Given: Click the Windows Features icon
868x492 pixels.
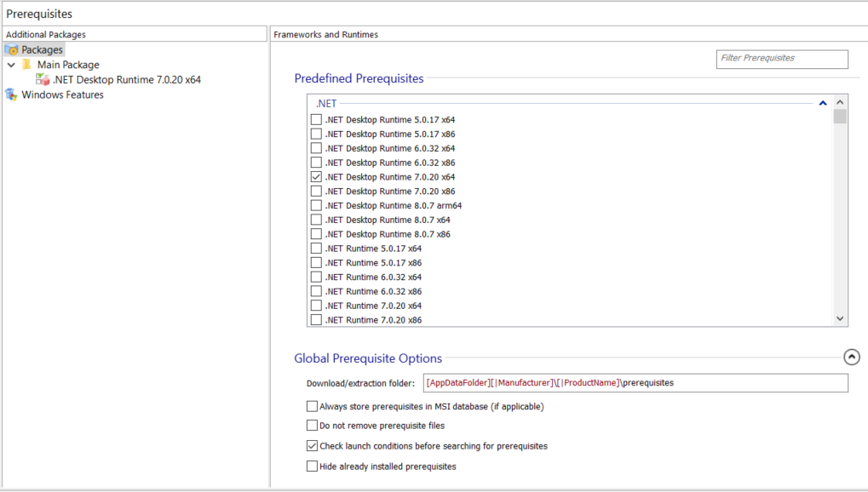Looking at the screenshot, I should tap(12, 94).
